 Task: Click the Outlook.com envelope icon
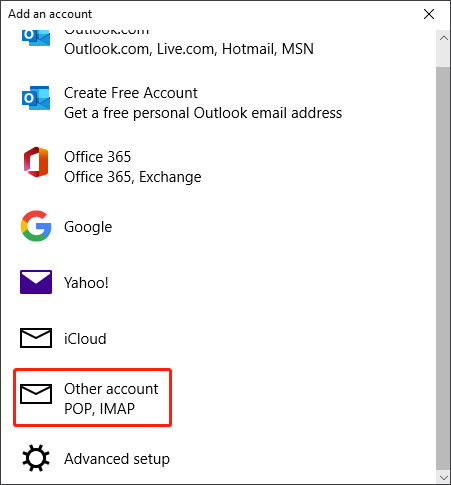tap(36, 37)
